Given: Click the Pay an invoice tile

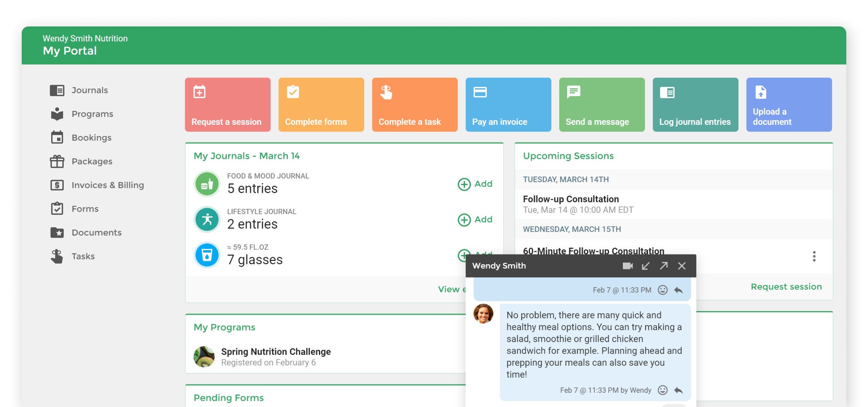Looking at the screenshot, I should coord(508,104).
